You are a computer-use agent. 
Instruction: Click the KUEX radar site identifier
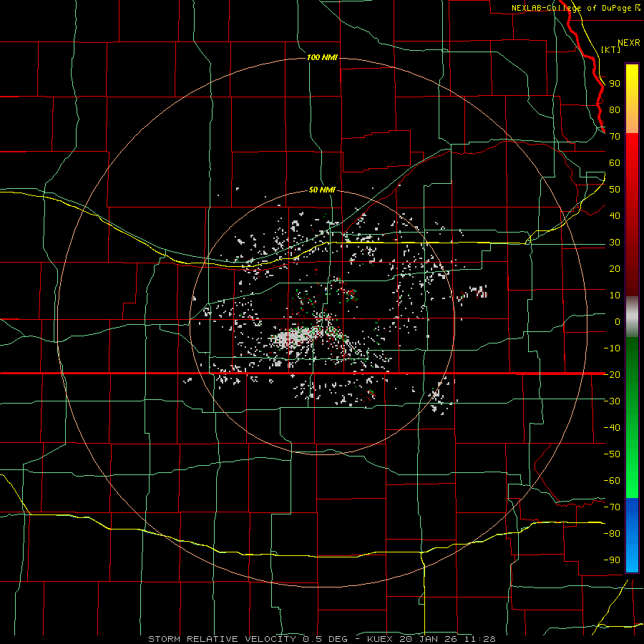click(379, 639)
